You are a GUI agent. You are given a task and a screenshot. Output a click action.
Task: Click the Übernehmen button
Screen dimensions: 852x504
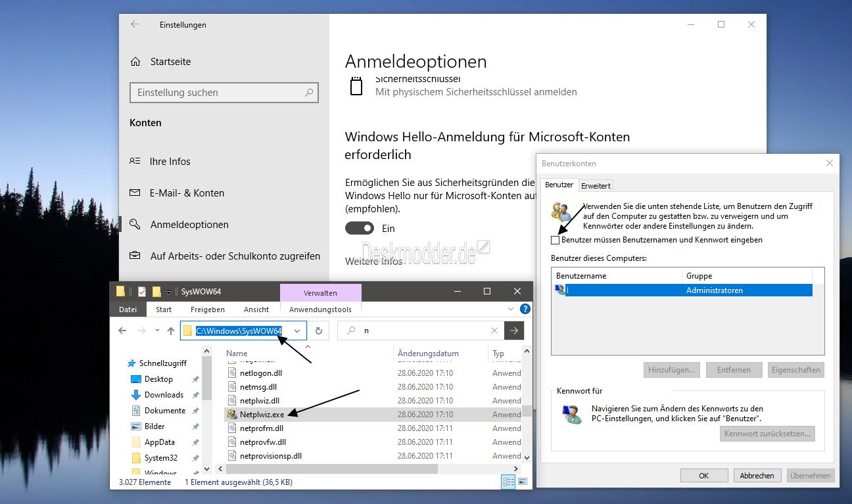810,476
